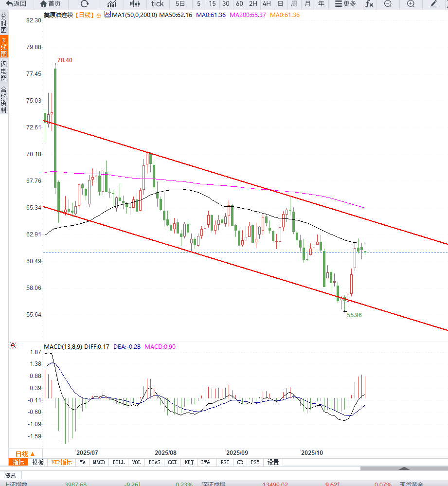Image resolution: width=448 pixels, height=486 pixels.
Task: Click the refresh icon in top toolbar
Action: click(85, 4)
